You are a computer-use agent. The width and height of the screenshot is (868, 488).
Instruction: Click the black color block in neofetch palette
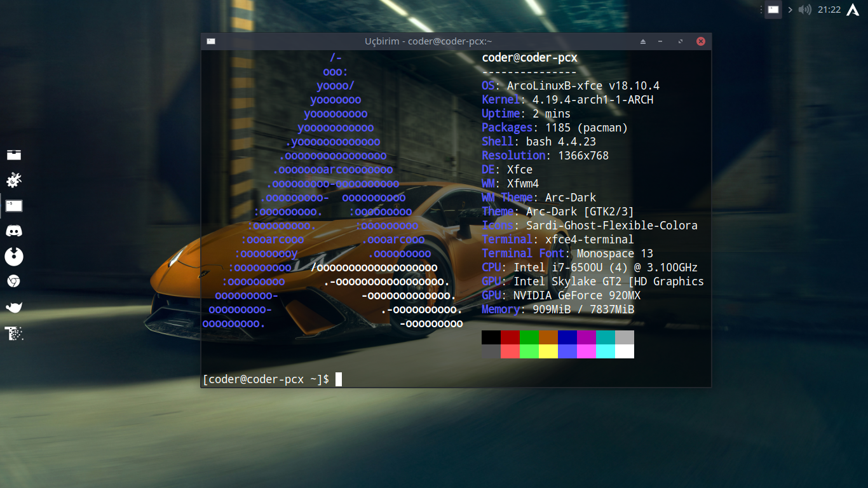pyautogui.click(x=491, y=337)
